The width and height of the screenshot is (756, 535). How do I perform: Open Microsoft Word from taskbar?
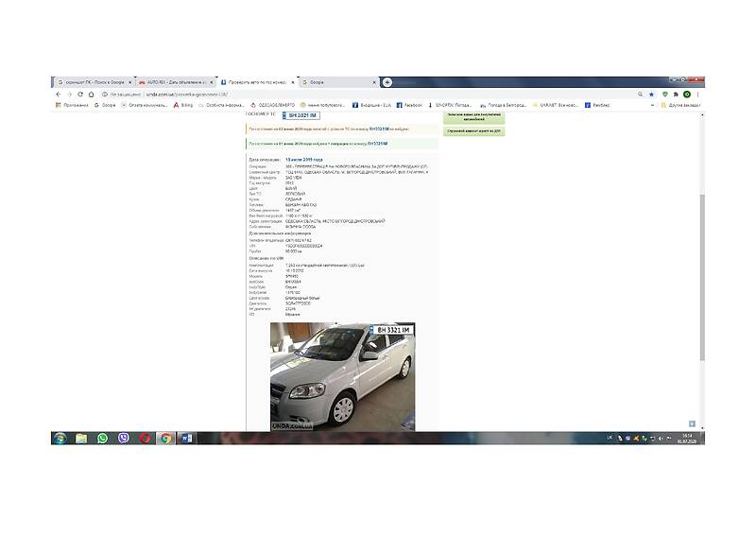click(186, 438)
